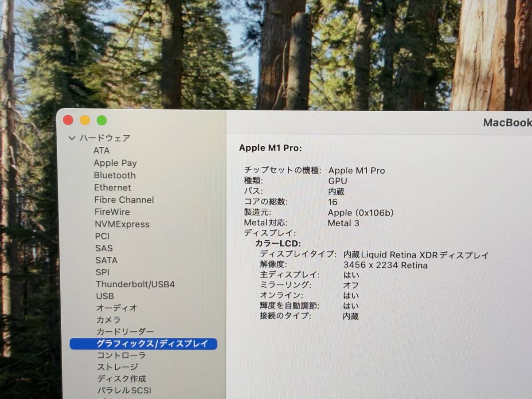Open the オーディオ entry

pos(117,308)
